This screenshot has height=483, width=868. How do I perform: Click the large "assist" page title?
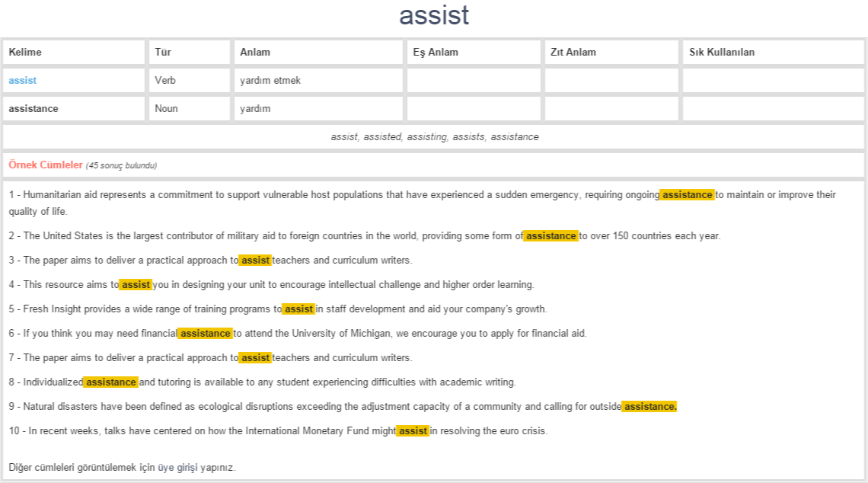(434, 15)
